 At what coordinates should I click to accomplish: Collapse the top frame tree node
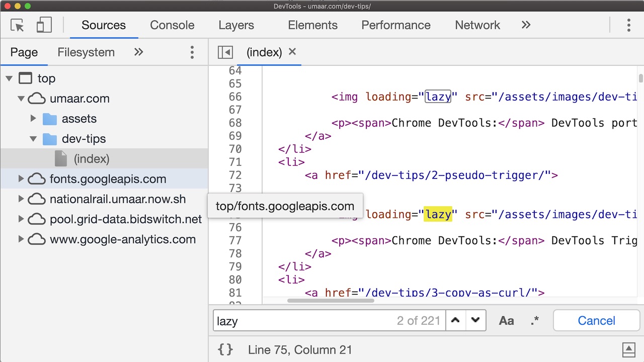(9, 78)
